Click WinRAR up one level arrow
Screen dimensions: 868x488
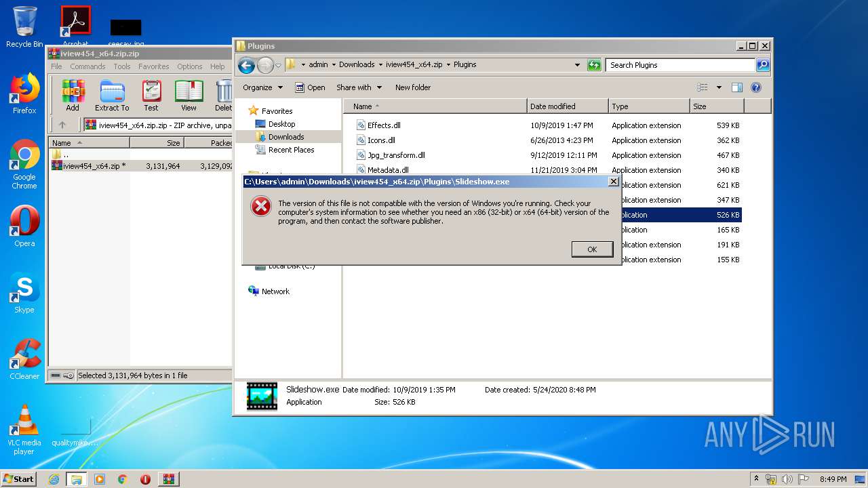(x=62, y=125)
